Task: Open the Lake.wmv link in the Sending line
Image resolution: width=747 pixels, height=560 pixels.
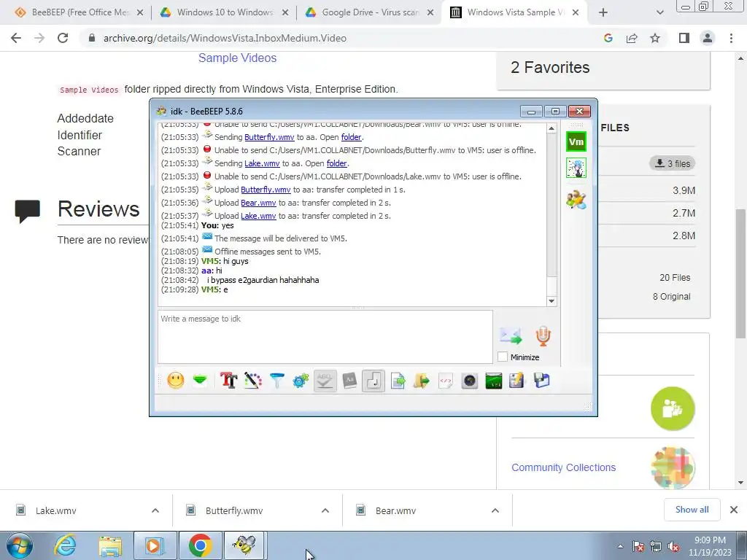Action: pos(262,163)
